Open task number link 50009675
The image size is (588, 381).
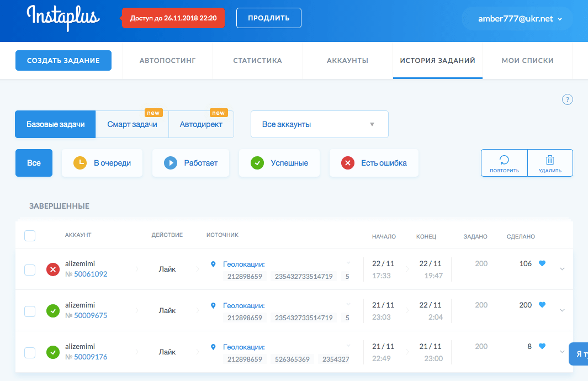91,316
